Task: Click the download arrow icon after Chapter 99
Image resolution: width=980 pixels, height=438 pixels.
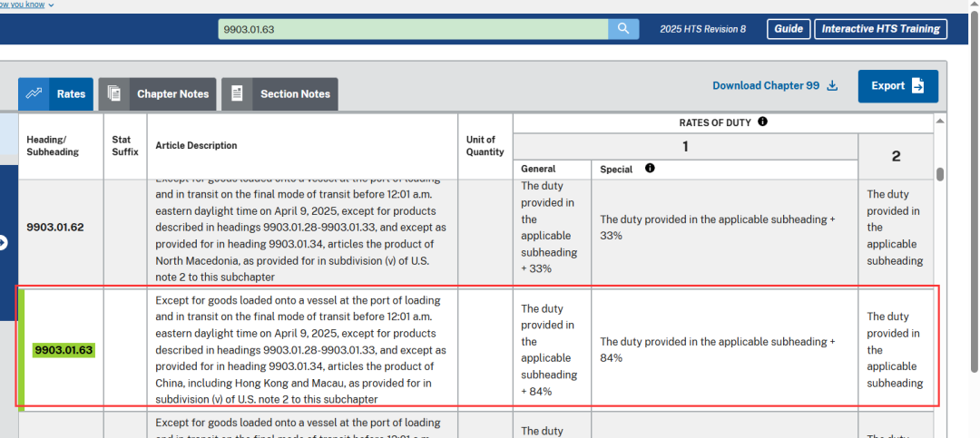Action: 832,85
